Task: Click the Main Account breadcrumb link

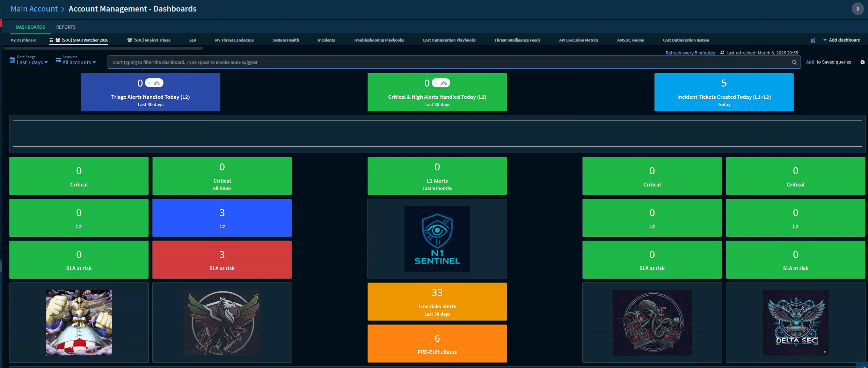Action: click(34, 9)
